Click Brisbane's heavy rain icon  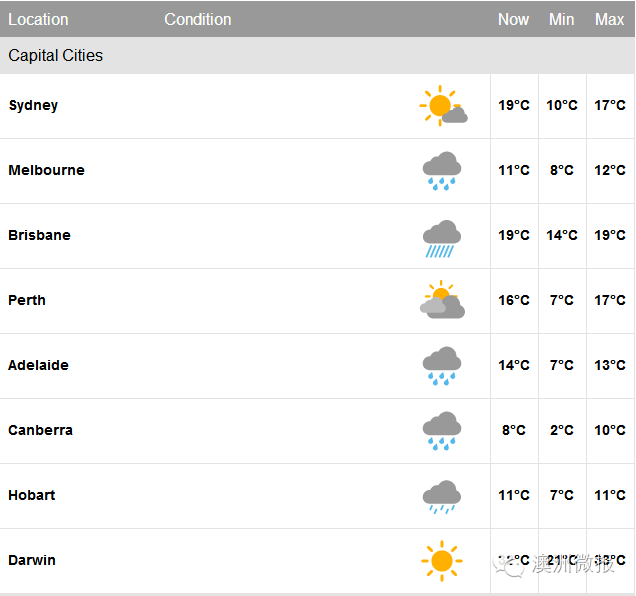[442, 239]
